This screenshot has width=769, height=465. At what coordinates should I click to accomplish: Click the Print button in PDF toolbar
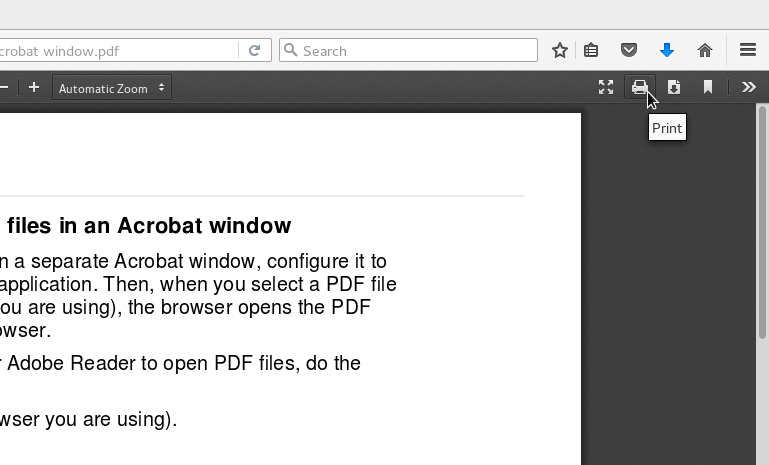coord(639,88)
